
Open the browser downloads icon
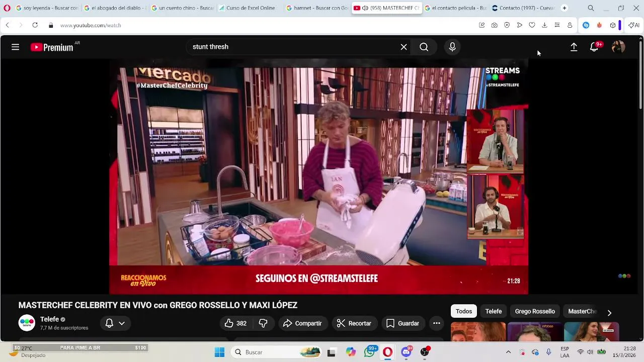point(544,25)
